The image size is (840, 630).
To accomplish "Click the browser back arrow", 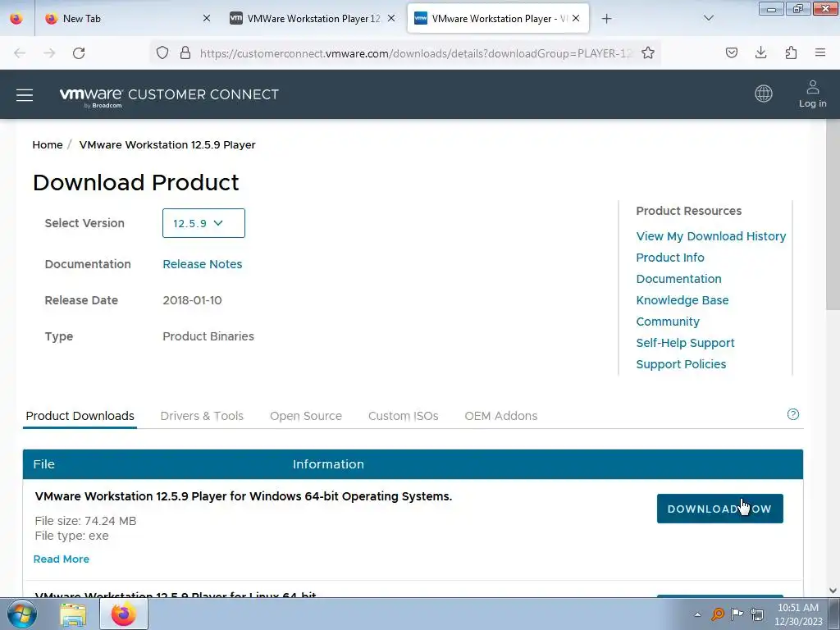I will pyautogui.click(x=20, y=52).
